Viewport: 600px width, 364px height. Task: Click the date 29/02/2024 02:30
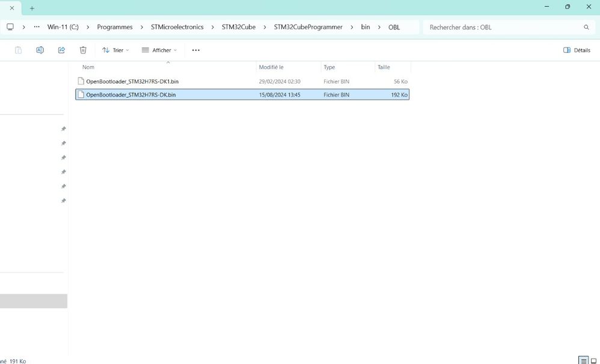[280, 82]
